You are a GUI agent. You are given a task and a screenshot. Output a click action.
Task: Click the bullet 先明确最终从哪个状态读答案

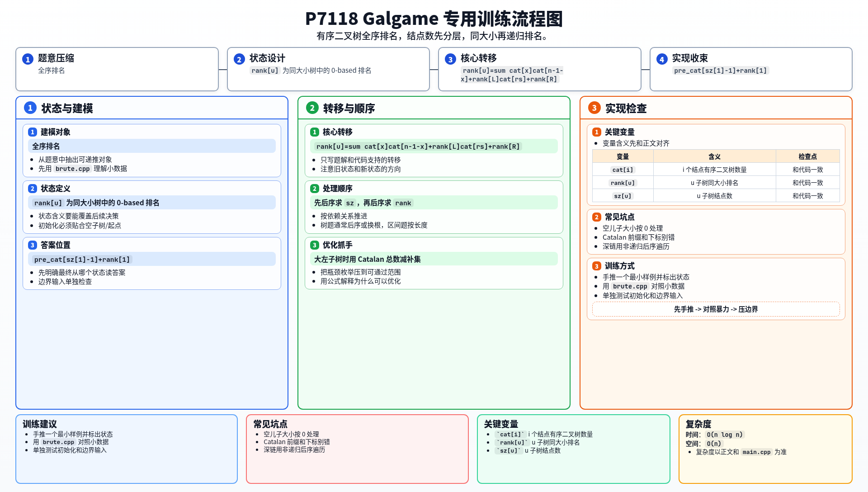82,273
